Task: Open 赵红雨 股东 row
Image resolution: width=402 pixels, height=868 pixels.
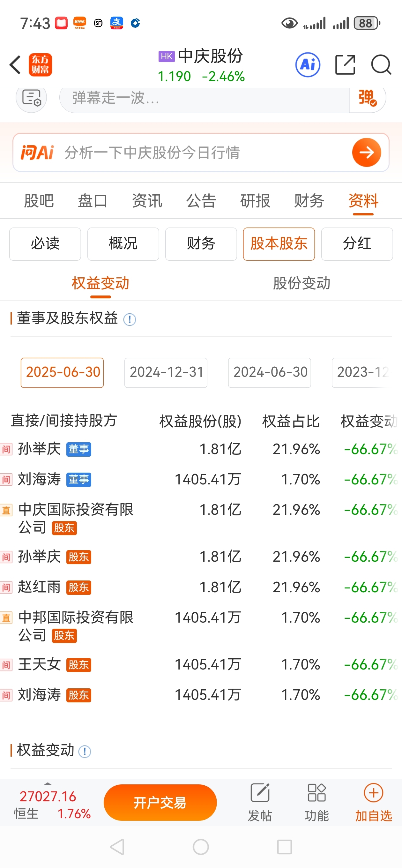Action: pos(201,587)
